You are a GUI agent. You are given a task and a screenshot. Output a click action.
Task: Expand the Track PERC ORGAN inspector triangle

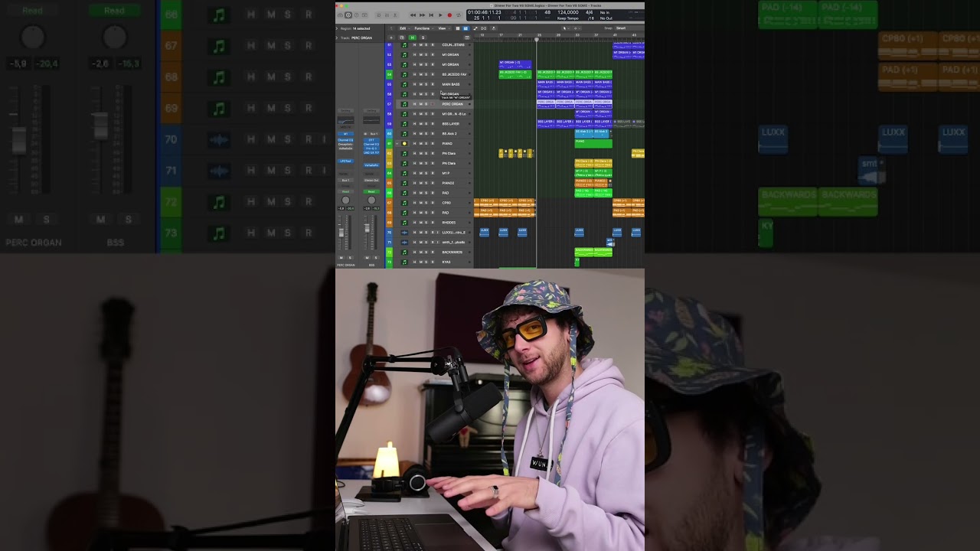click(x=337, y=37)
